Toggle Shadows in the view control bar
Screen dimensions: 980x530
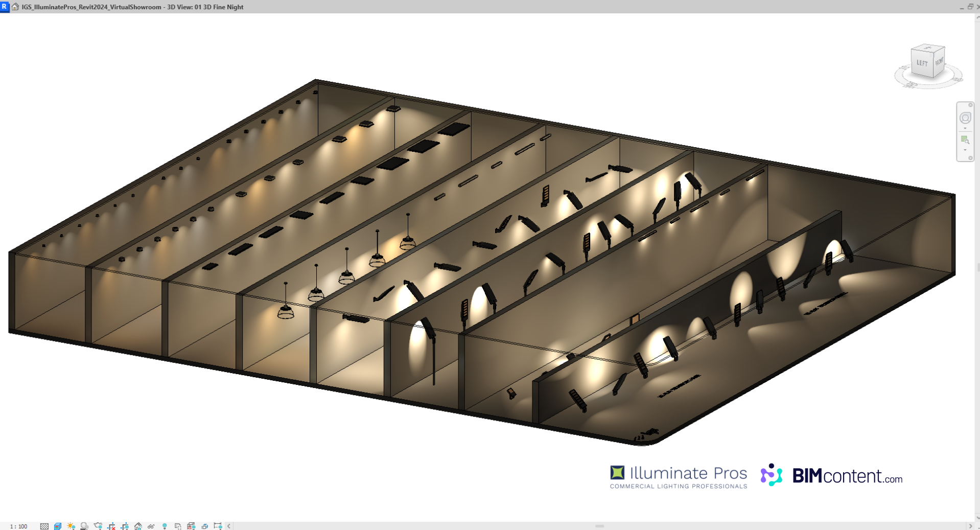pyautogui.click(x=84, y=526)
